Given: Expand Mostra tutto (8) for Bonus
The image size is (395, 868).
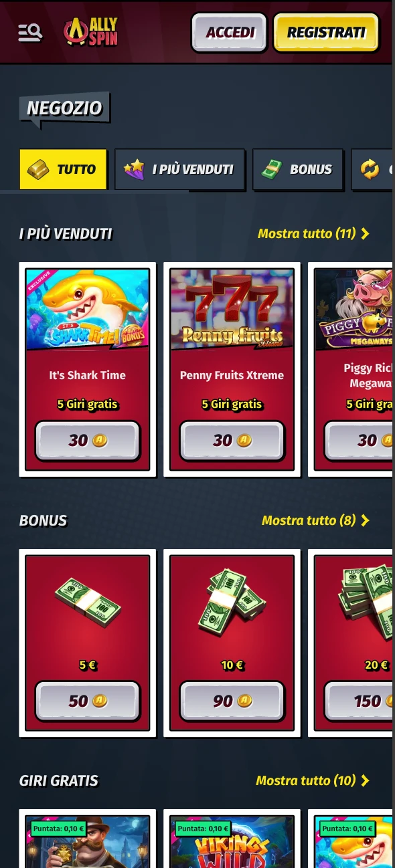Looking at the screenshot, I should tap(315, 520).
